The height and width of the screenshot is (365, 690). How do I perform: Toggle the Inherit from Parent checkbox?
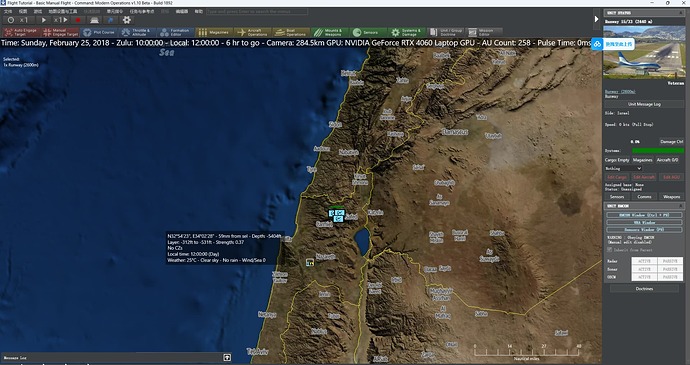pyautogui.click(x=609, y=250)
